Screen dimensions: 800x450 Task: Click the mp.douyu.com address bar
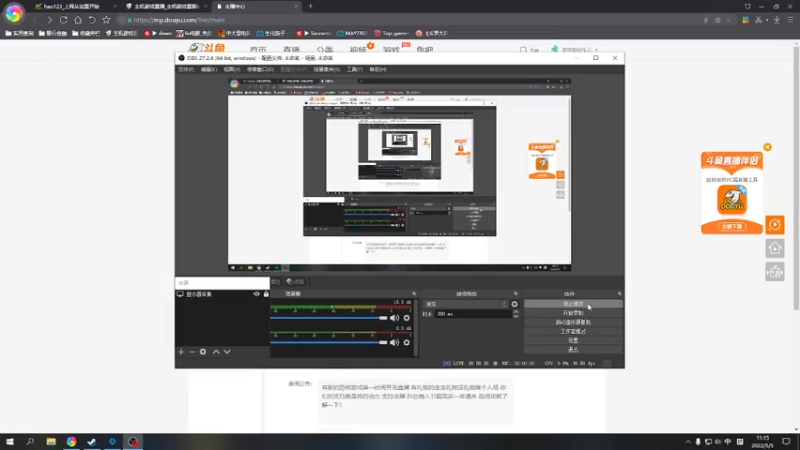[x=179, y=20]
